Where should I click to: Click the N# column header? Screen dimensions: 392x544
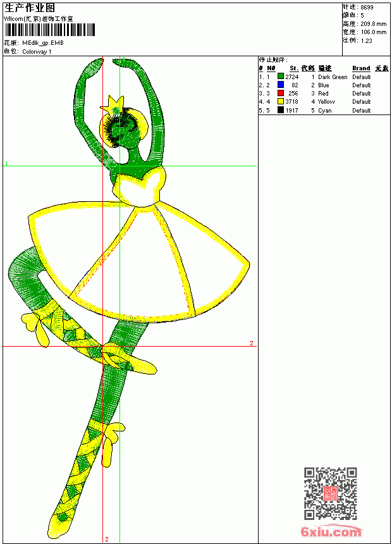click(271, 68)
